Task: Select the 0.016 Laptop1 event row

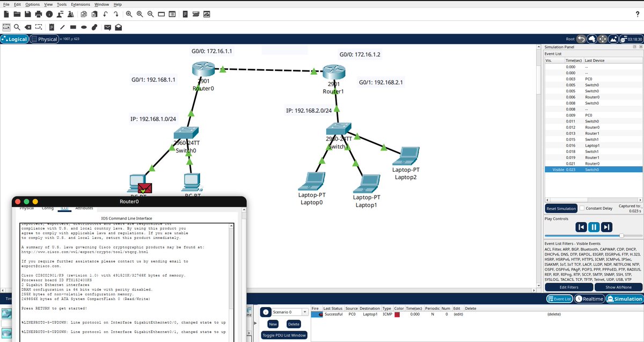Action: (x=593, y=145)
